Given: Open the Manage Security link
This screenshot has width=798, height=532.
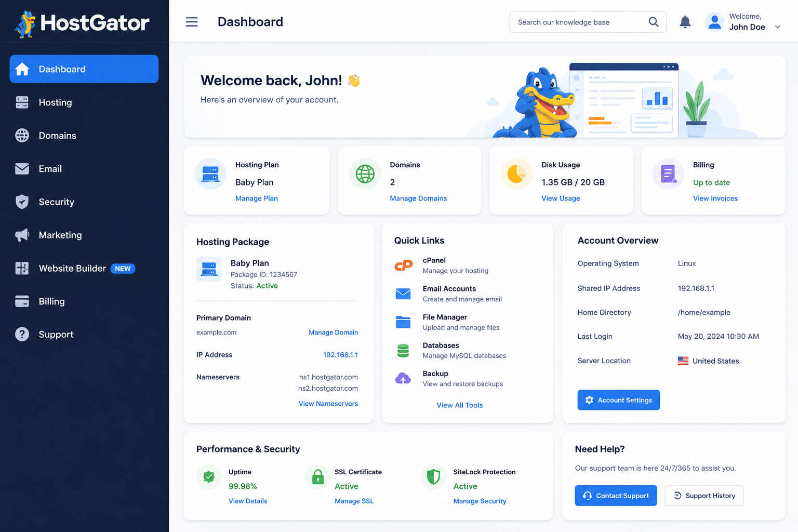Looking at the screenshot, I should click(x=480, y=501).
